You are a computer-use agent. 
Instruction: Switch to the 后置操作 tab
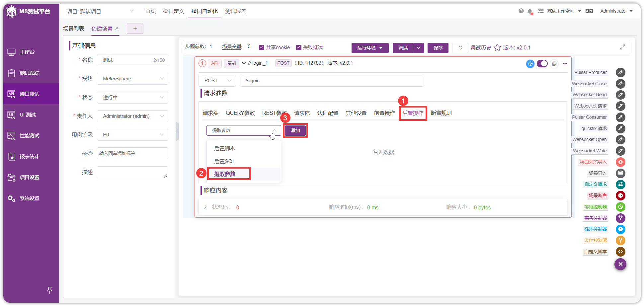(413, 113)
